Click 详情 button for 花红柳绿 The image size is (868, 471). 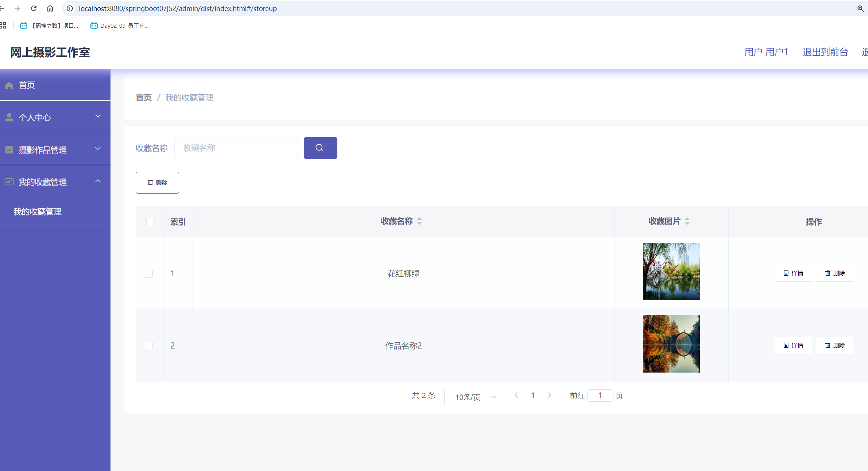(x=793, y=273)
